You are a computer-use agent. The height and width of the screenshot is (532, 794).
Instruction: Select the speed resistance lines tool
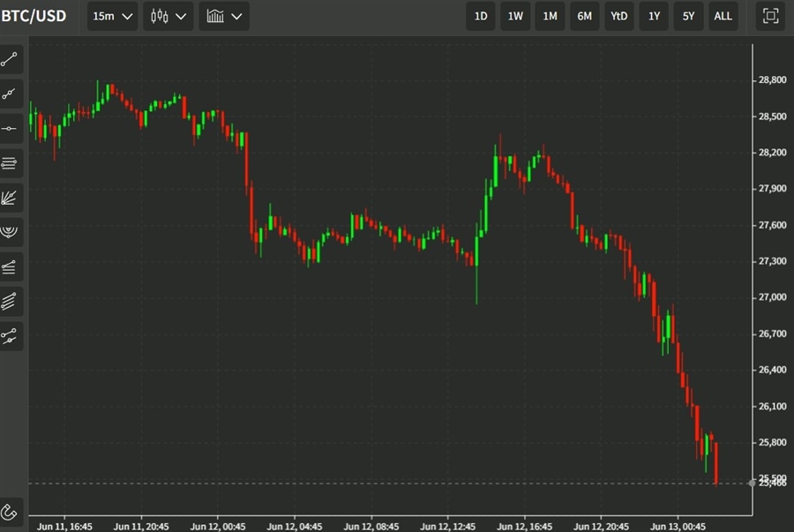tap(10, 266)
